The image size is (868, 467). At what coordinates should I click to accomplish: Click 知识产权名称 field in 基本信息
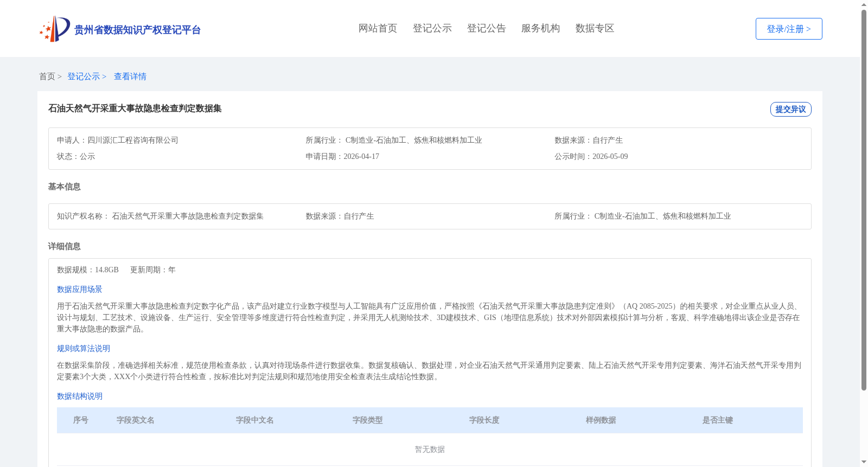pos(160,216)
